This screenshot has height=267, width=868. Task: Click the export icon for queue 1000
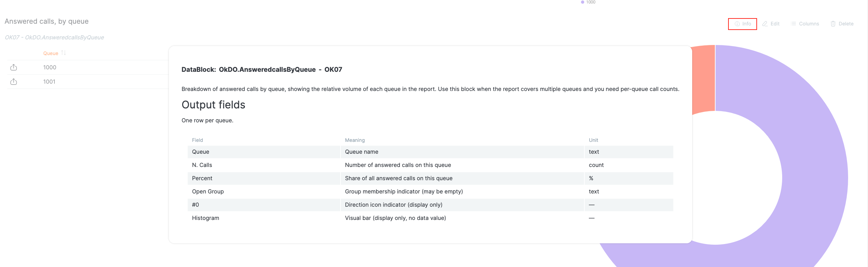[x=14, y=67]
